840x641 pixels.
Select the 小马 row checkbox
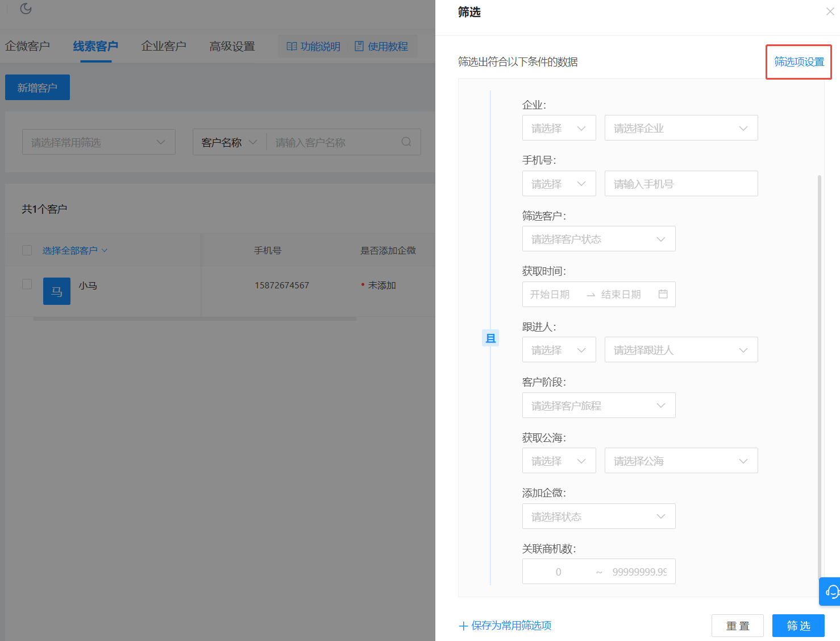[x=27, y=284]
